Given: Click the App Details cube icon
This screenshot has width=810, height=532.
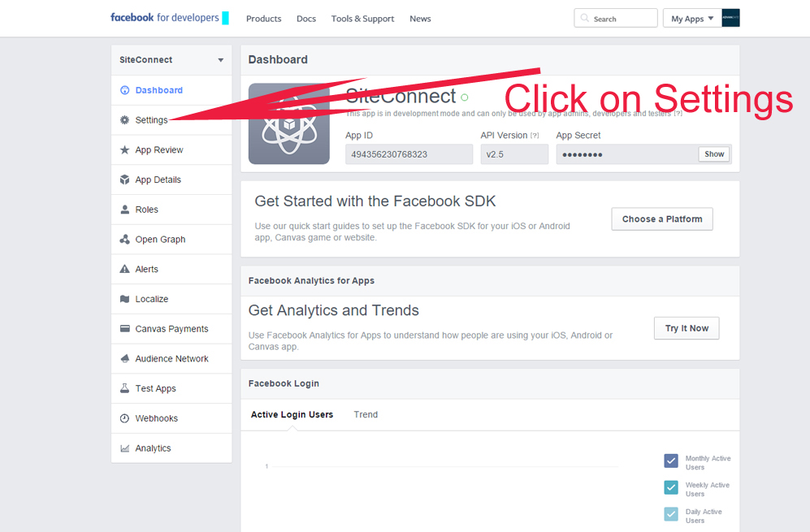Looking at the screenshot, I should (124, 179).
